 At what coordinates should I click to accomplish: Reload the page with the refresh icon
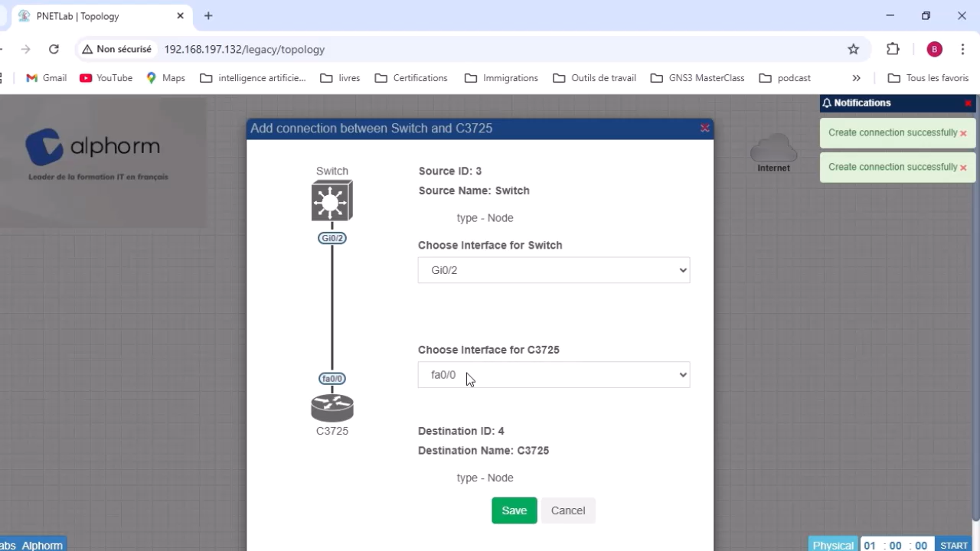point(54,49)
